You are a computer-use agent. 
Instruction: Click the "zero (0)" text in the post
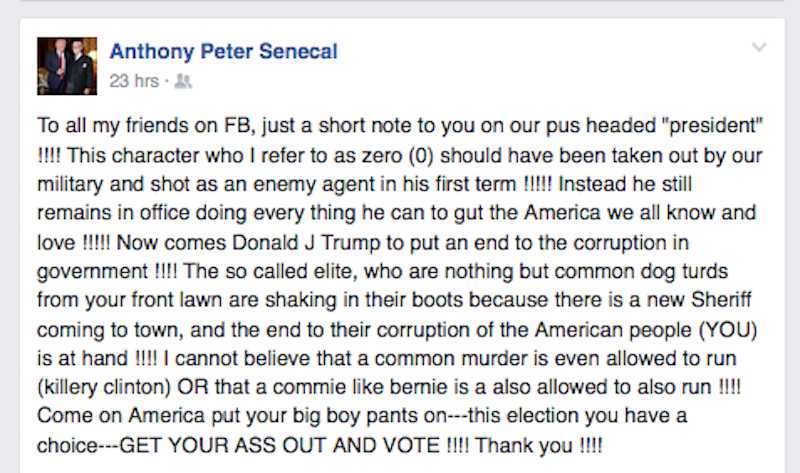(397, 156)
